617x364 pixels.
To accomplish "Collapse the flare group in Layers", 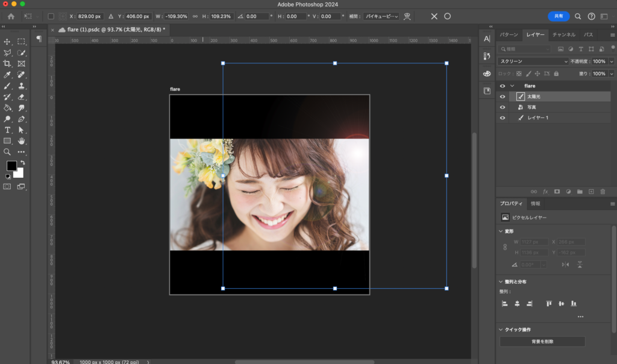I will (512, 86).
